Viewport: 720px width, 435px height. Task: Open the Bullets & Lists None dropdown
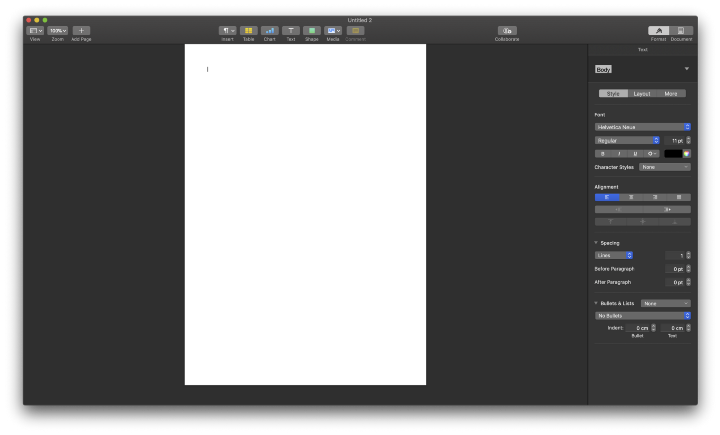(666, 304)
